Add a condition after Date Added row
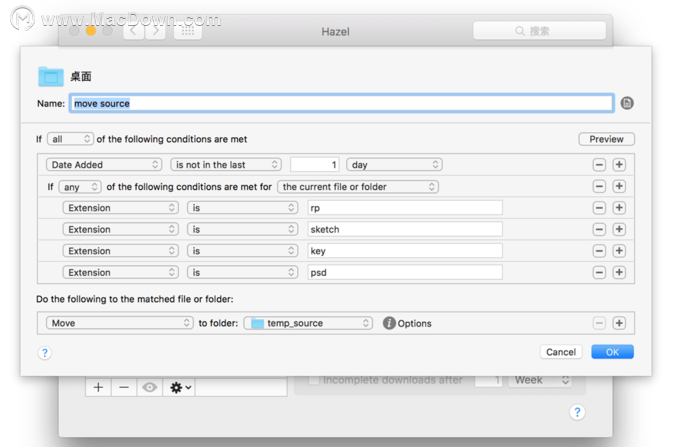 click(619, 165)
